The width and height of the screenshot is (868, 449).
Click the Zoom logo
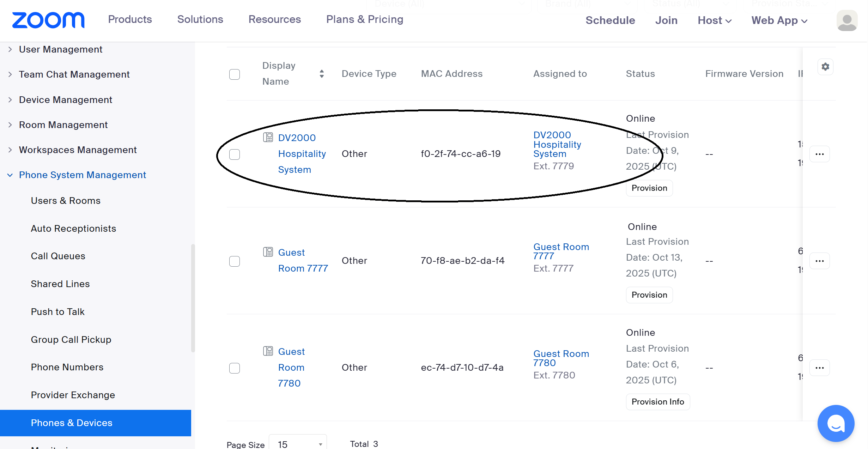click(48, 20)
